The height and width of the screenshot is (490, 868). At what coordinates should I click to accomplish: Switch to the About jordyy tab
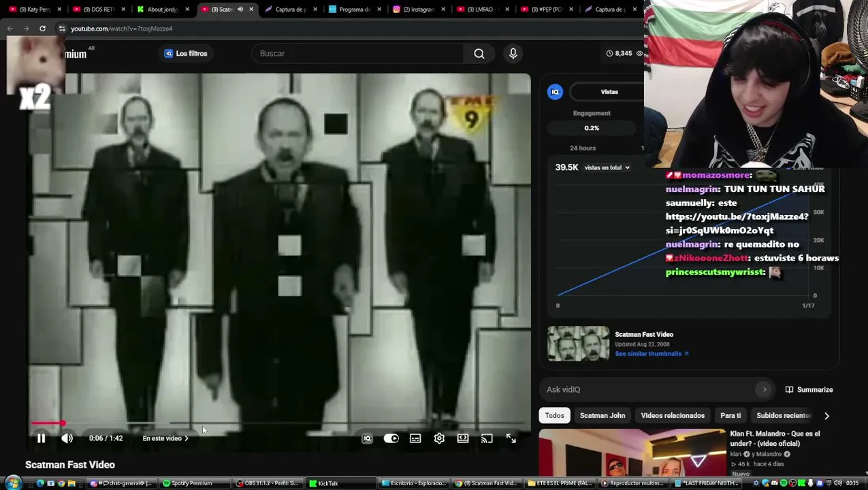[162, 10]
